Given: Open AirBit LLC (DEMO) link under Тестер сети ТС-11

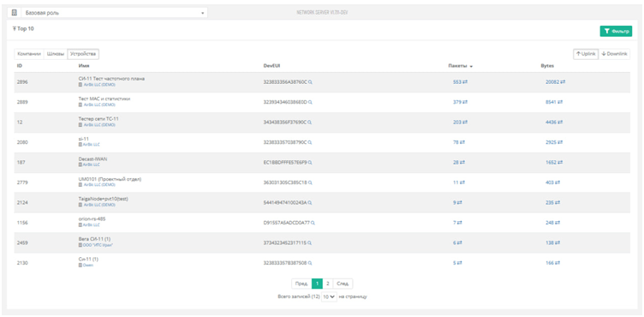Looking at the screenshot, I should (99, 125).
